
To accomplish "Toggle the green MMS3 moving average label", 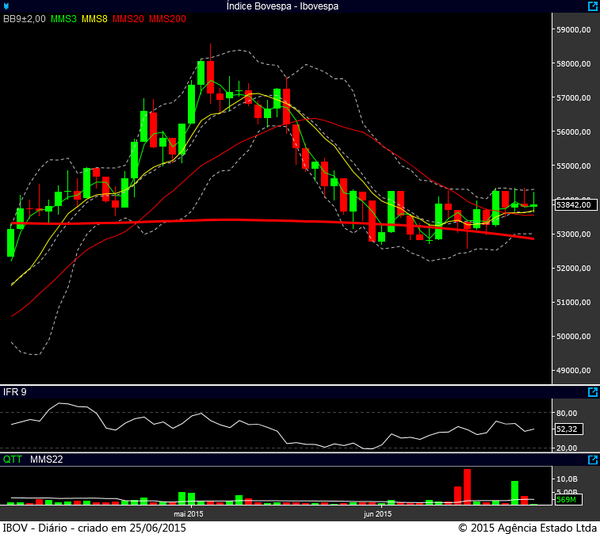I will coord(63,19).
